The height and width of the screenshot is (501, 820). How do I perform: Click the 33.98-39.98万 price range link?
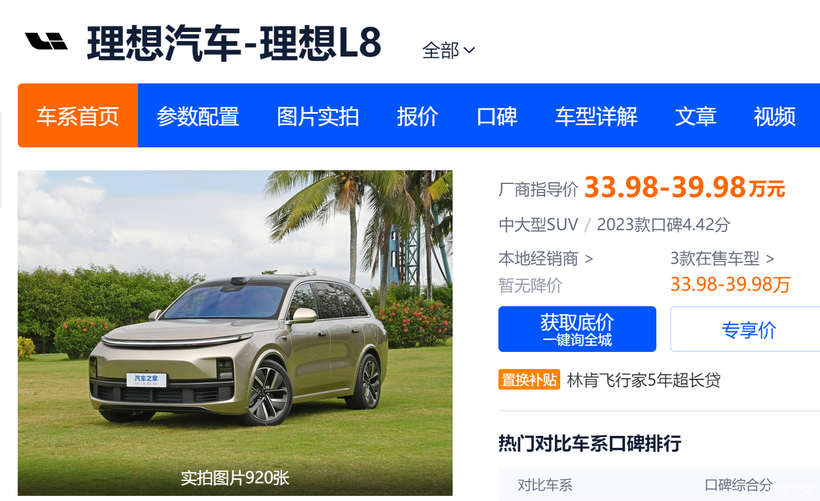pyautogui.click(x=730, y=284)
